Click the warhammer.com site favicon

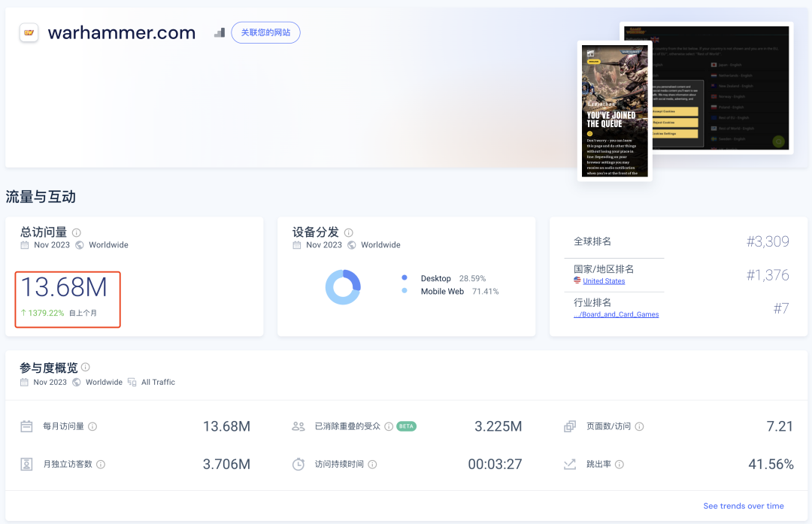pyautogui.click(x=29, y=32)
